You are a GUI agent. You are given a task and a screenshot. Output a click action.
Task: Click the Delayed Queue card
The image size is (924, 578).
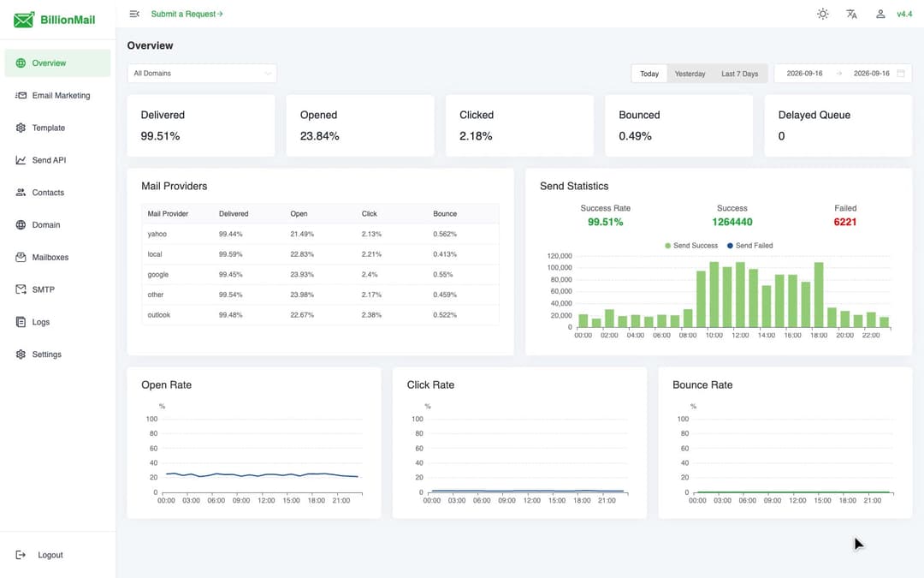click(838, 126)
